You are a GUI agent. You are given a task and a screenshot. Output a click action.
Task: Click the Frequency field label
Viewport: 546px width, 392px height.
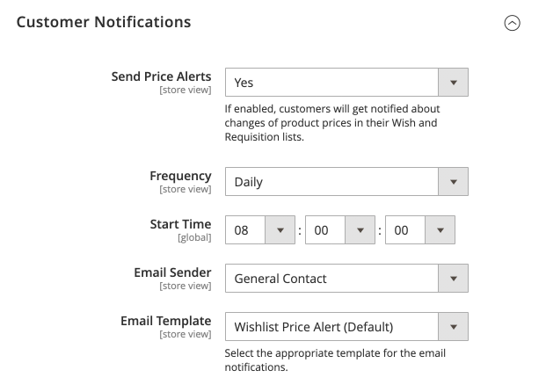(180, 176)
